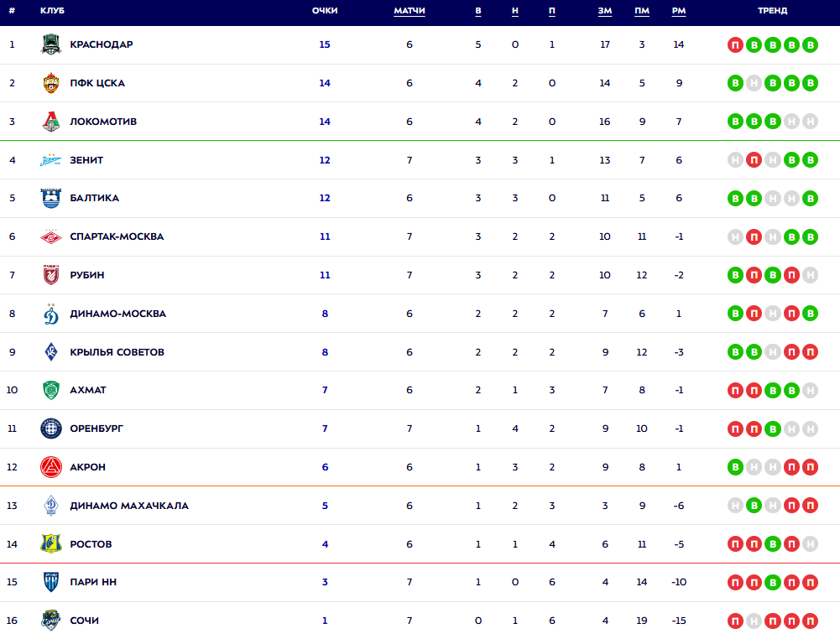The width and height of the screenshot is (840, 639).
Task: Click the Dinamo-Moscow club logo
Action: 51,314
